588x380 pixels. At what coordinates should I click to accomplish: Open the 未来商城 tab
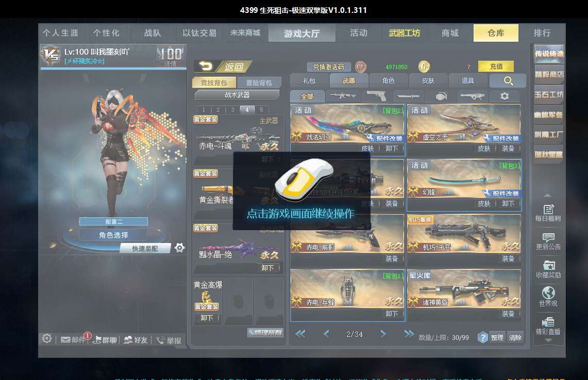(x=245, y=33)
